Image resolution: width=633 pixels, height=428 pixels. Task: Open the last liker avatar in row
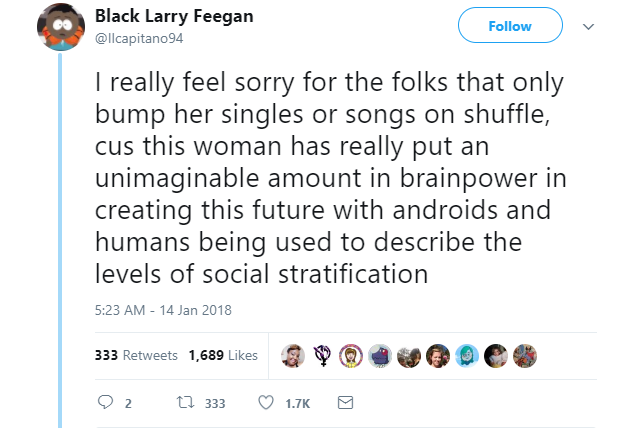[525, 355]
